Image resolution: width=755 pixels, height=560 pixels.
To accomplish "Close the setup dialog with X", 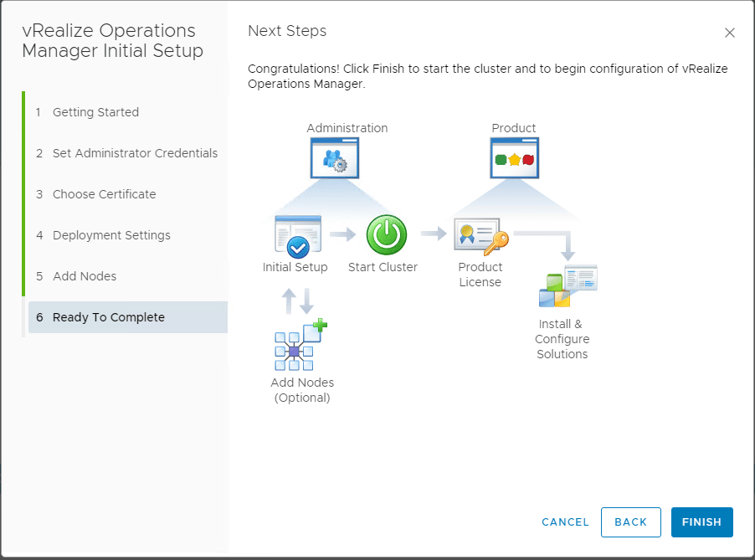I will click(x=730, y=33).
